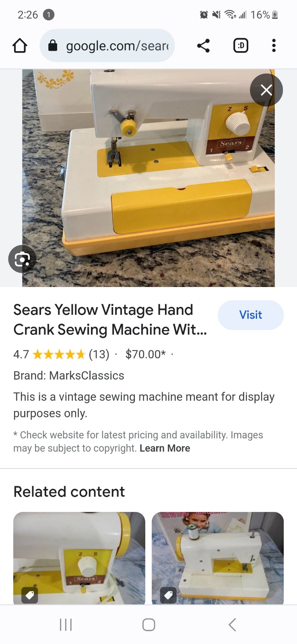Tap price tag icon on second thumbnail

coord(168,595)
